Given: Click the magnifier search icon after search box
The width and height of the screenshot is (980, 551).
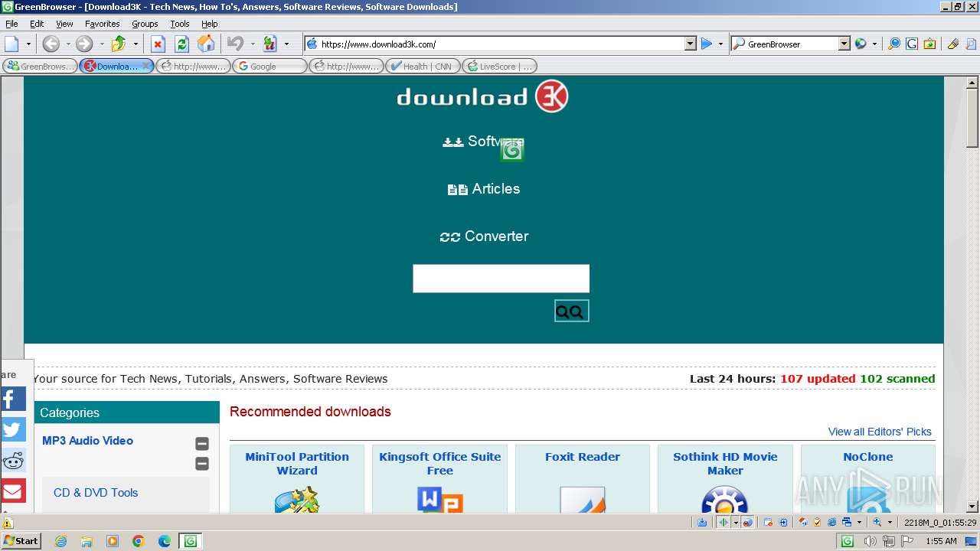Looking at the screenshot, I should pyautogui.click(x=893, y=44).
